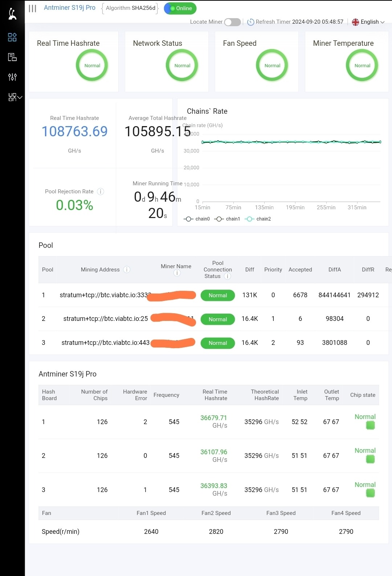This screenshot has width=392, height=576.
Task: Click the Mining Address info icon
Action: click(x=127, y=270)
